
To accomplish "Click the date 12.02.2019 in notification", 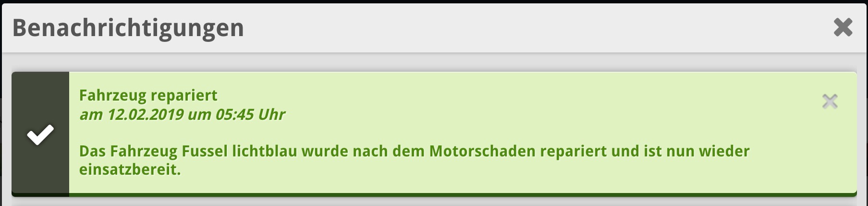I will 146,115.
